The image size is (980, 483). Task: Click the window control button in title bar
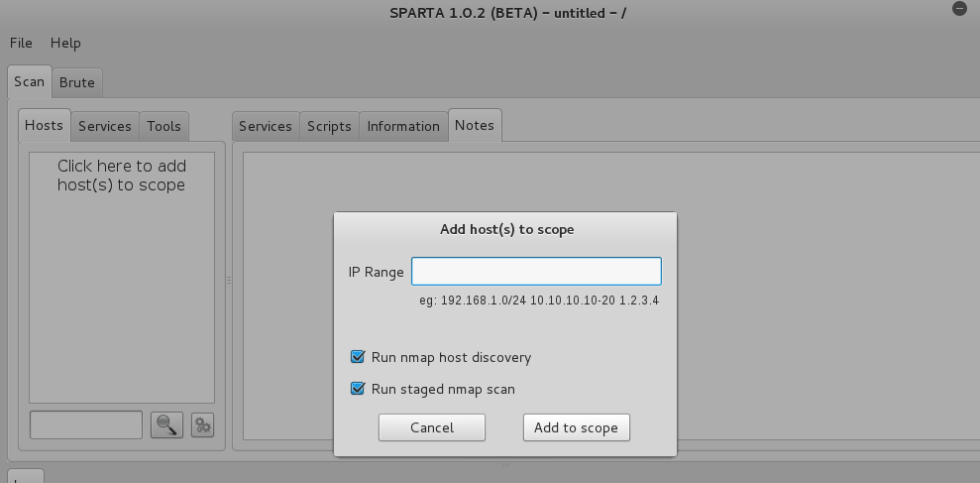(959, 9)
